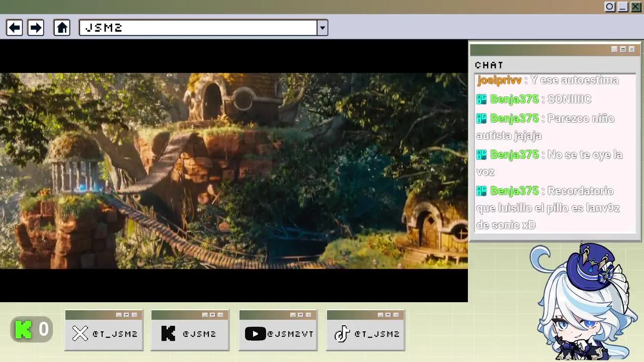Click the Kick logo in @JSM2 card
Image resolution: width=644 pixels, height=362 pixels.
pos(168,334)
